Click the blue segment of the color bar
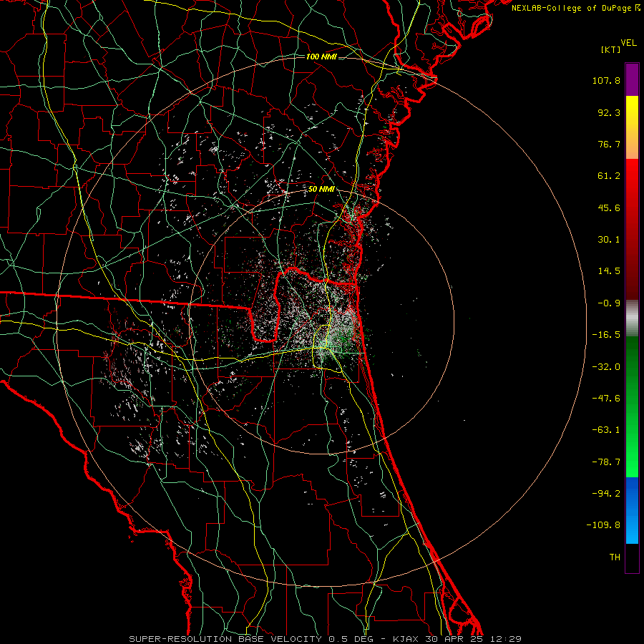The width and height of the screenshot is (644, 644). click(632, 510)
